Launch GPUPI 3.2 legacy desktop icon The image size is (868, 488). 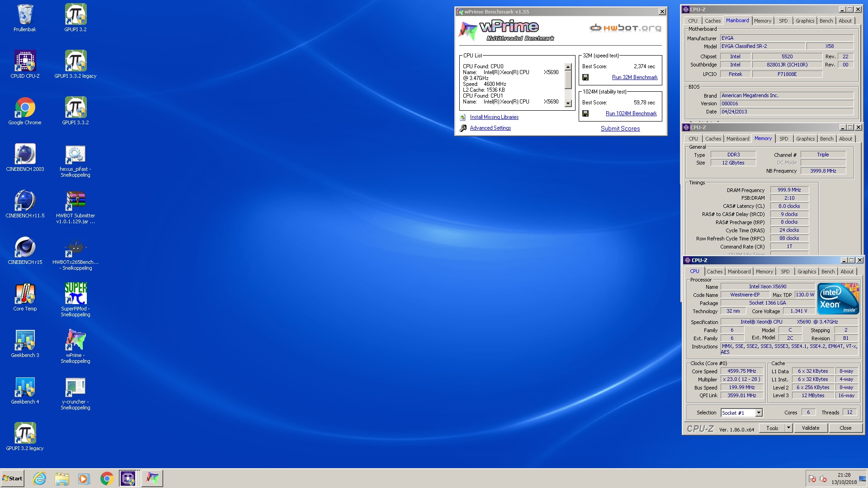pyautogui.click(x=25, y=437)
